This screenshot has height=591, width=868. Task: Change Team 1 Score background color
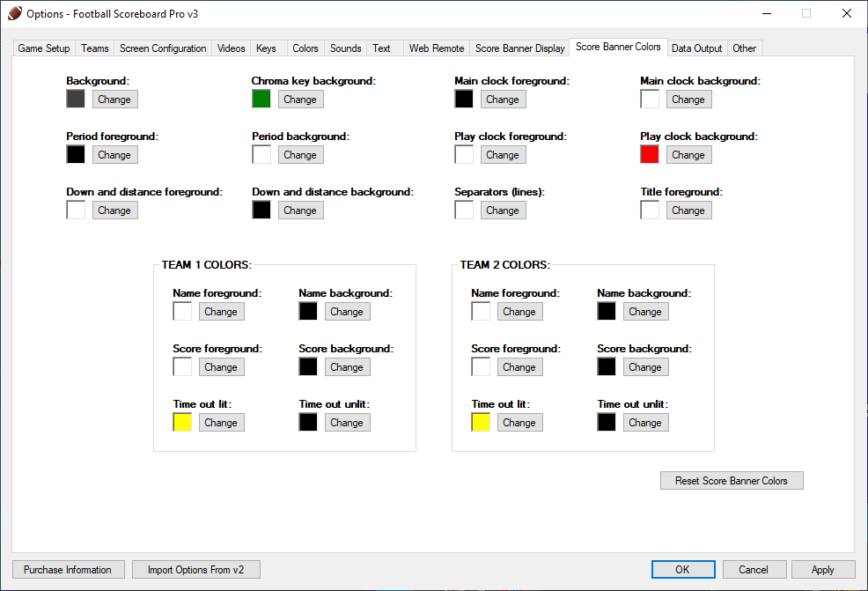click(x=347, y=367)
